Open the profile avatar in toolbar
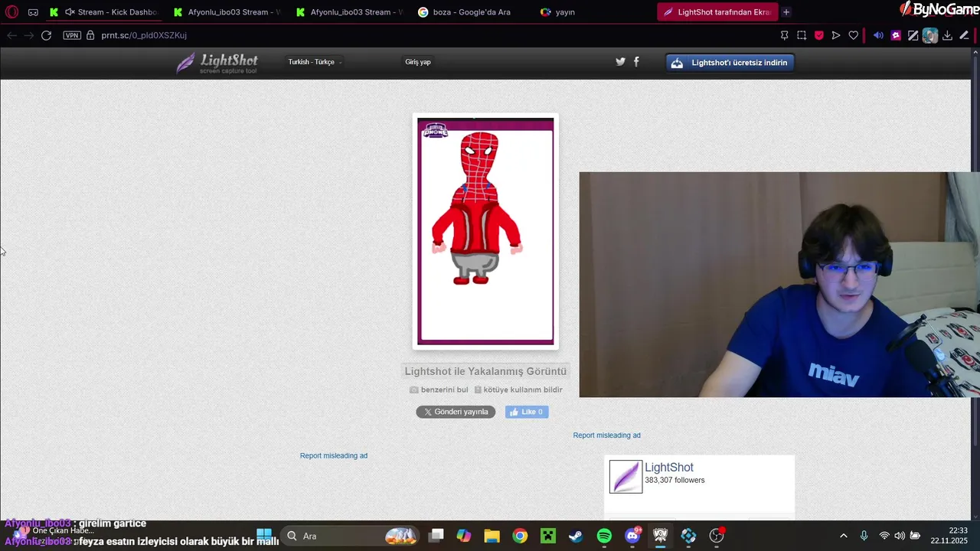This screenshot has height=551, width=980. [x=930, y=35]
